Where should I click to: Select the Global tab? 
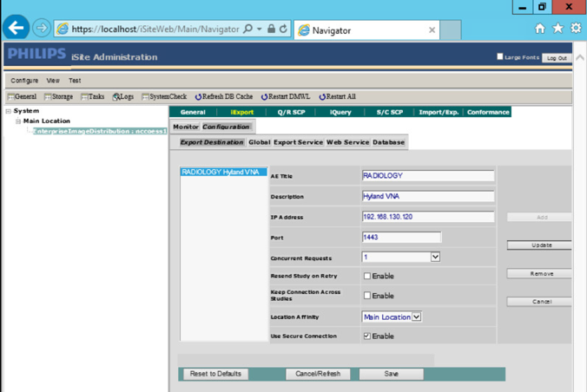tap(259, 142)
